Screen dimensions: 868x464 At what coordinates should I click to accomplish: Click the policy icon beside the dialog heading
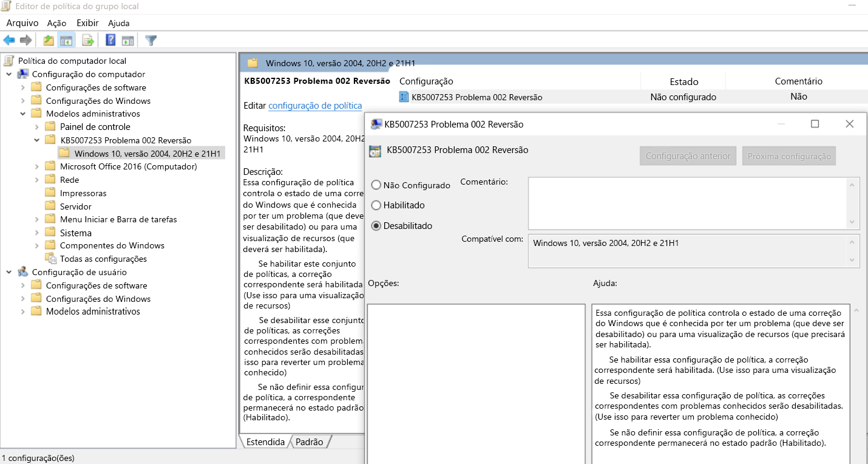tap(375, 151)
